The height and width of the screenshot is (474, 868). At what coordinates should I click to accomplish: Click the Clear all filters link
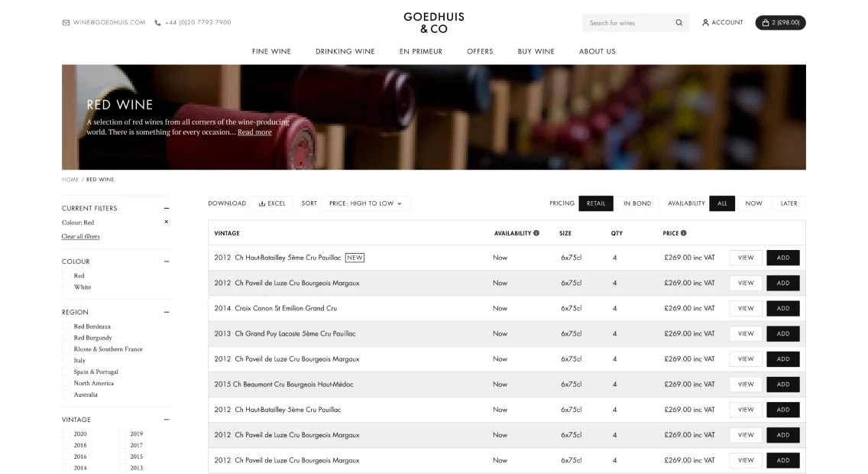(81, 236)
